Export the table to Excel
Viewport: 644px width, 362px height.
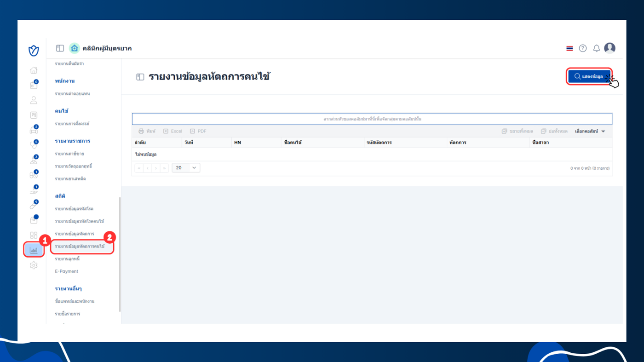(x=173, y=131)
